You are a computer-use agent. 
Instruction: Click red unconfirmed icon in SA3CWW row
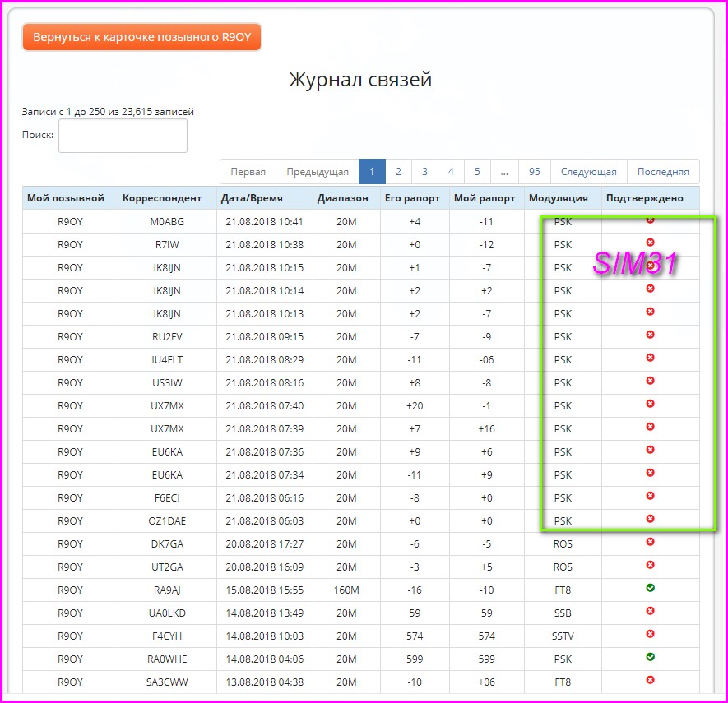click(x=650, y=681)
